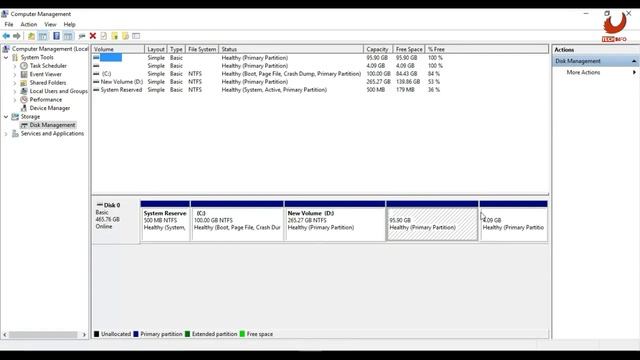Collapse the Storage tree node
Image resolution: width=640 pixels, height=360 pixels.
point(6,117)
